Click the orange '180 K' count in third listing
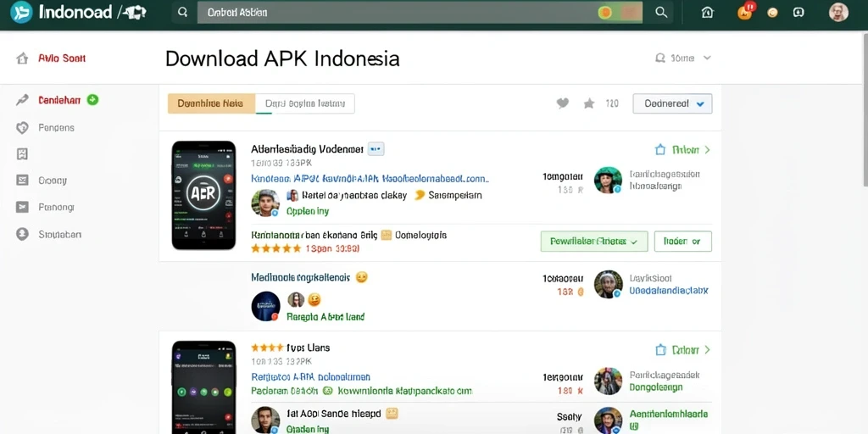This screenshot has height=434, width=868. point(570,391)
